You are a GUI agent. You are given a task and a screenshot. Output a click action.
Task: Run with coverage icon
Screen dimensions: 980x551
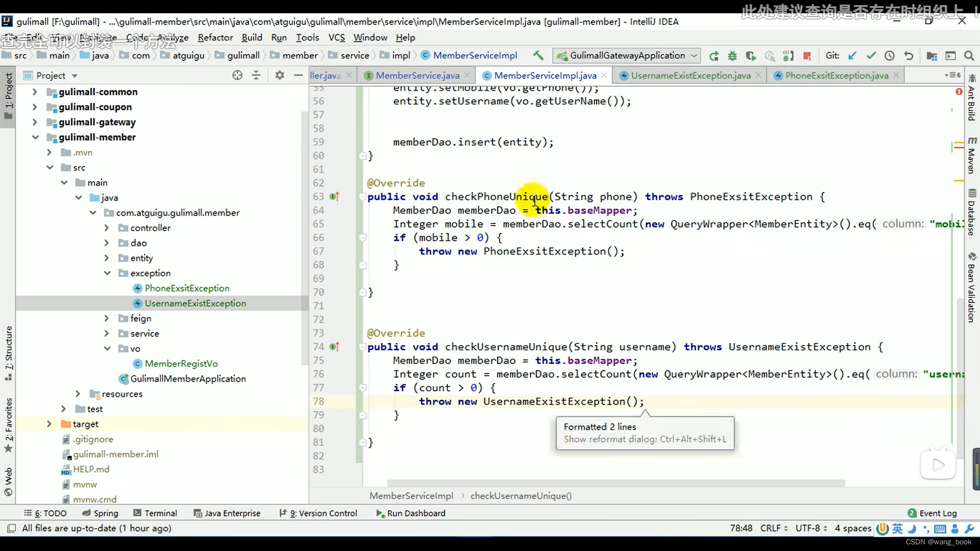(751, 56)
